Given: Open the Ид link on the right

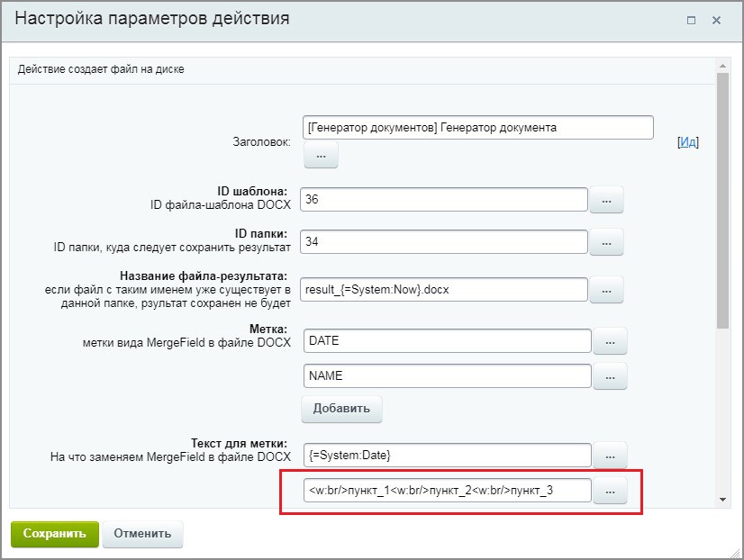Looking at the screenshot, I should [687, 142].
